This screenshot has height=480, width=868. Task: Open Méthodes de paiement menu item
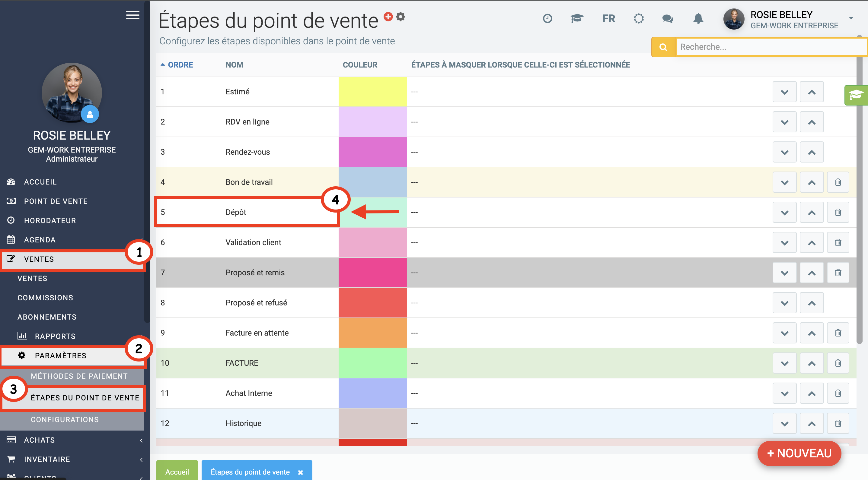[79, 376]
